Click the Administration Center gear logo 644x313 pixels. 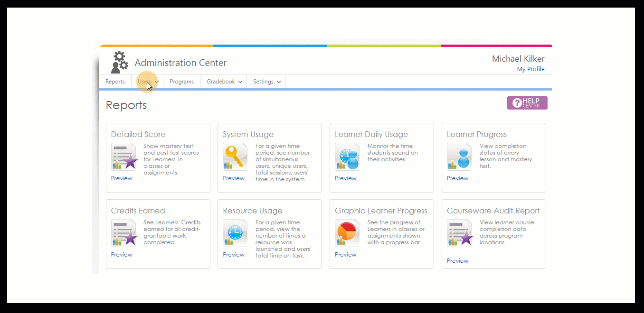point(119,63)
